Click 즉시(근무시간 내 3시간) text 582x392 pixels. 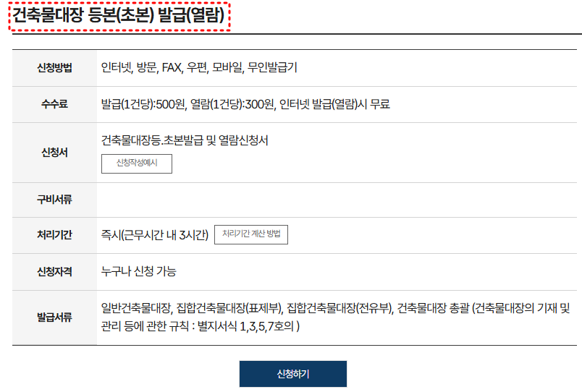coord(155,235)
